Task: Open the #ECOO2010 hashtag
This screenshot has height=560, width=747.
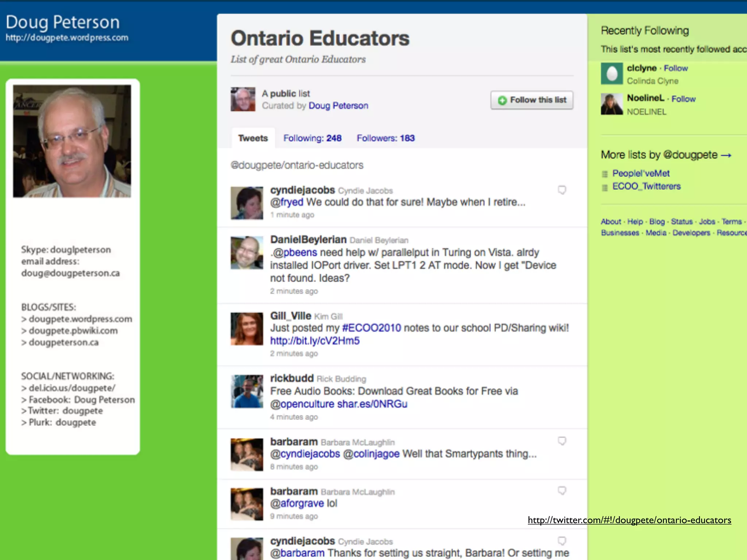Action: (x=372, y=328)
